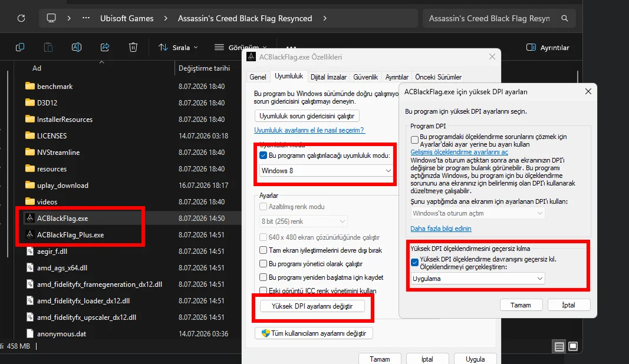629x364 pixels.
Task: Click 'Yüksek DPI ayarlarını değiştir' button
Action: click(312, 306)
